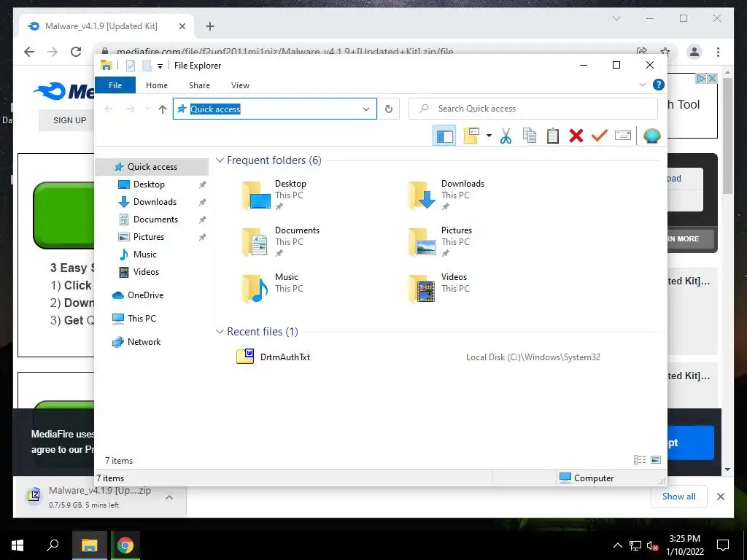Select Network in the navigation pane

click(x=144, y=342)
